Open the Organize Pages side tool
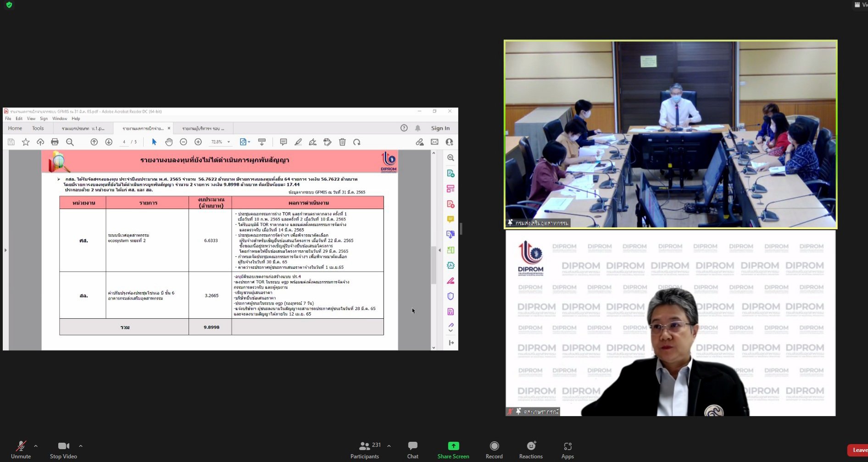The image size is (868, 462). point(451,250)
